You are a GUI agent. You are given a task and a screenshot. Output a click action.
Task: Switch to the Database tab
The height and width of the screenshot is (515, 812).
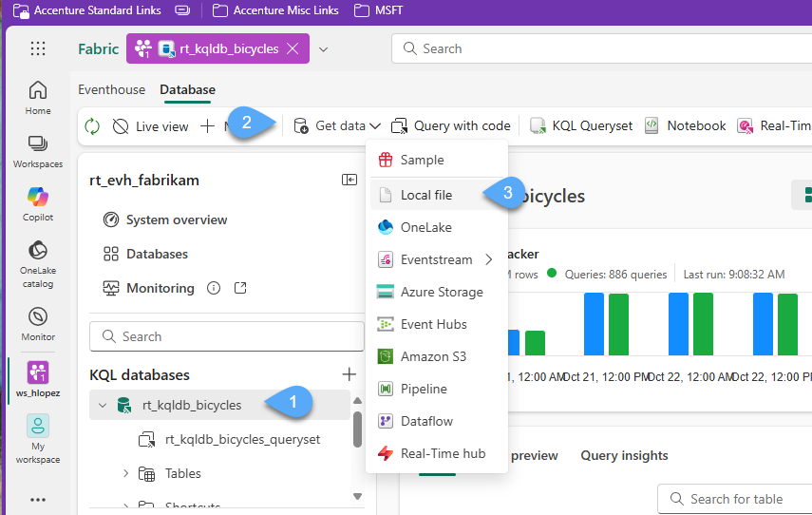coord(187,89)
